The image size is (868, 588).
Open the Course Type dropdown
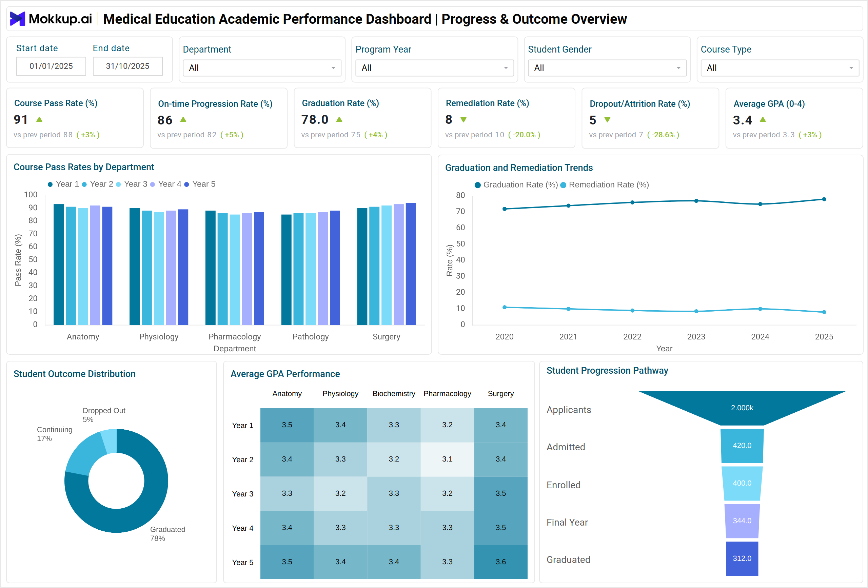780,68
